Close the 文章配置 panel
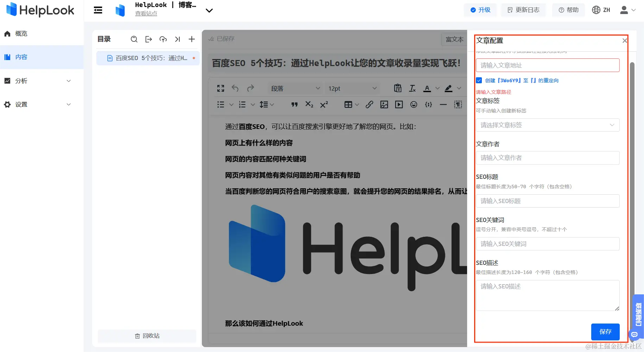 pos(625,41)
